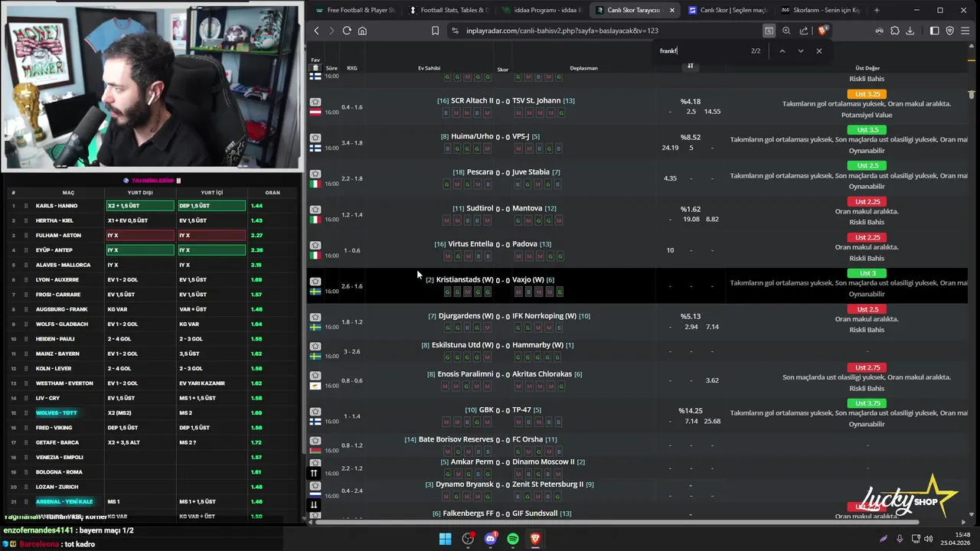Click the address bar URL field
980x551 pixels.
click(605, 31)
